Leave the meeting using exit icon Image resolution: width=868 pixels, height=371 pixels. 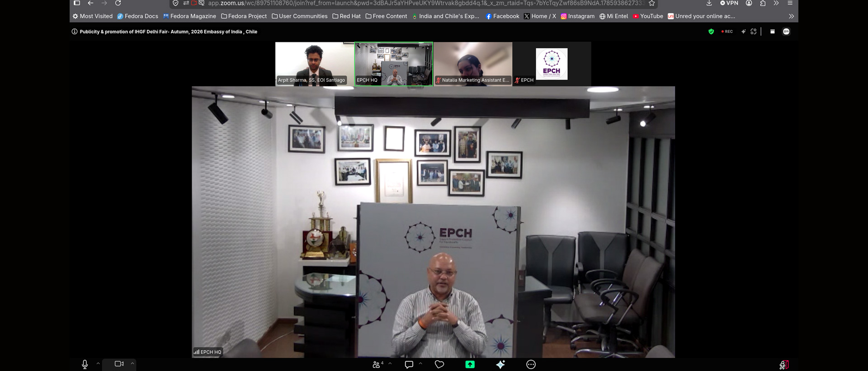point(784,365)
